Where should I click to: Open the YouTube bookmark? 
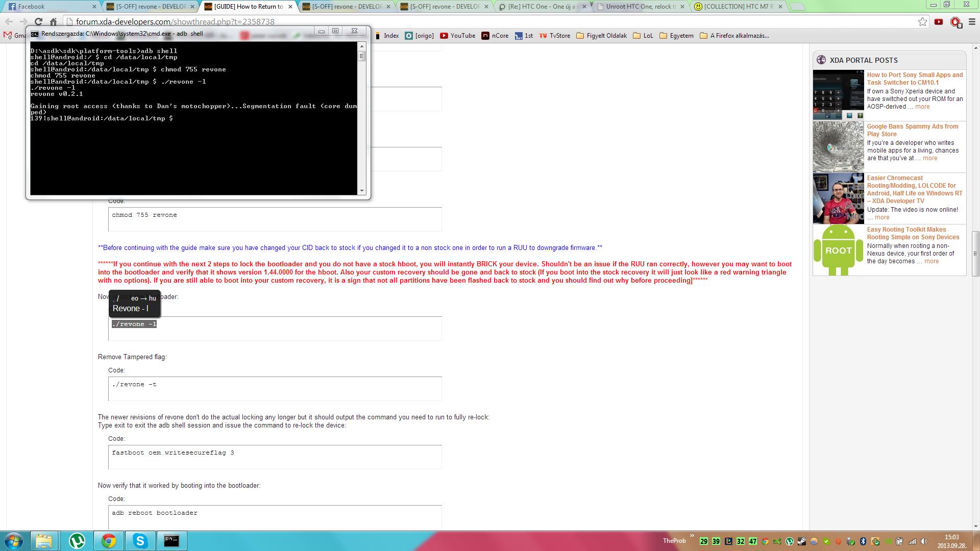pyautogui.click(x=457, y=36)
